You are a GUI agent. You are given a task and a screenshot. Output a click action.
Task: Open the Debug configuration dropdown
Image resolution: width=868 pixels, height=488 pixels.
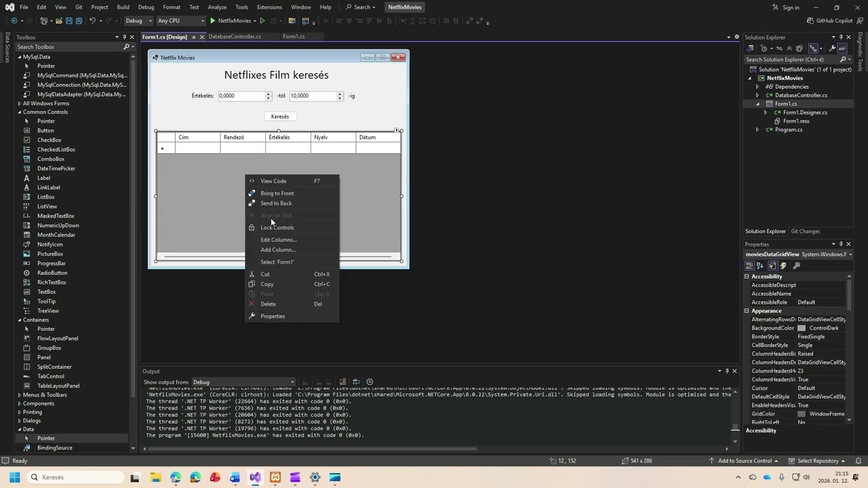point(138,21)
